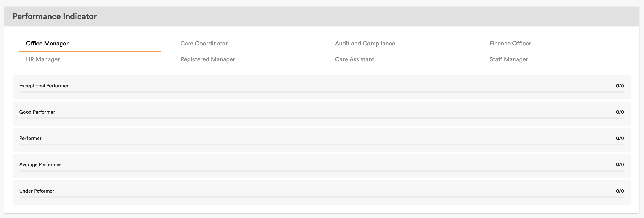
Task: Click the Under Peformer 0/0 count
Action: click(x=620, y=191)
